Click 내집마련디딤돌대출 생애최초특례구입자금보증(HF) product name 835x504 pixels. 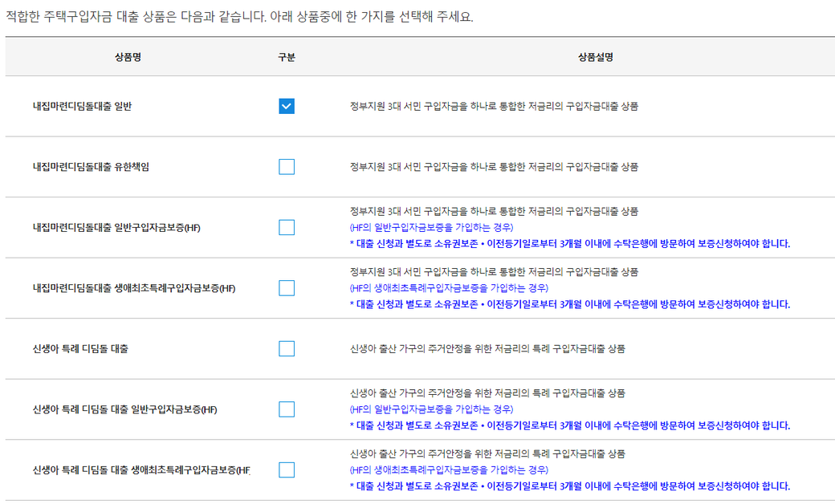pyautogui.click(x=134, y=288)
